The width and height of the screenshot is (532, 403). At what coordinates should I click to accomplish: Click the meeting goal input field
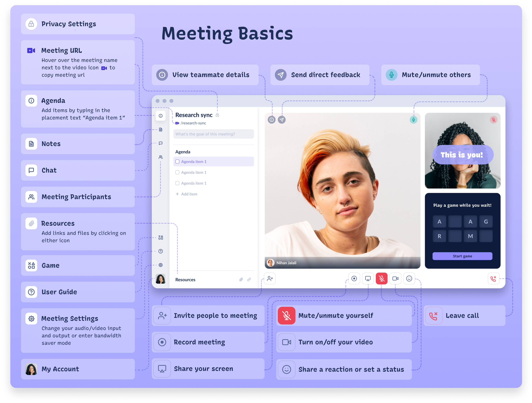[213, 134]
